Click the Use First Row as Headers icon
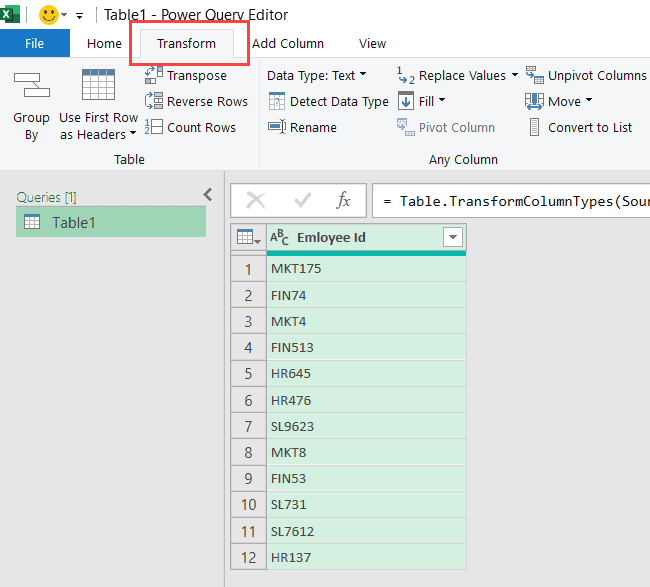 pos(98,85)
